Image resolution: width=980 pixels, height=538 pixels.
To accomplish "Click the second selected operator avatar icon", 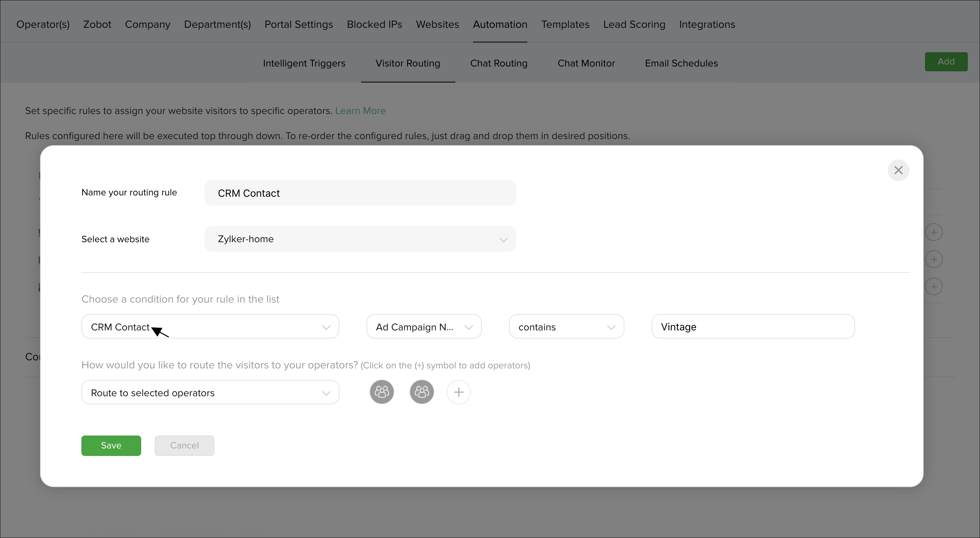I will click(421, 391).
